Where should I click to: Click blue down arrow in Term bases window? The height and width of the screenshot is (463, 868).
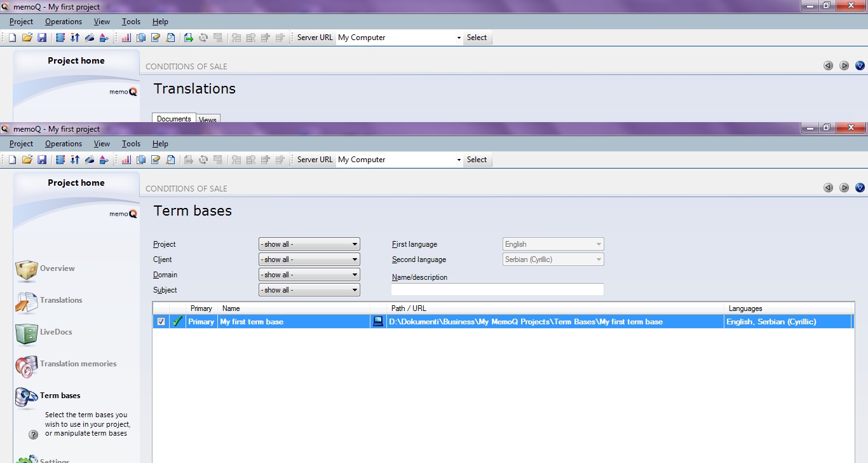coord(860,188)
